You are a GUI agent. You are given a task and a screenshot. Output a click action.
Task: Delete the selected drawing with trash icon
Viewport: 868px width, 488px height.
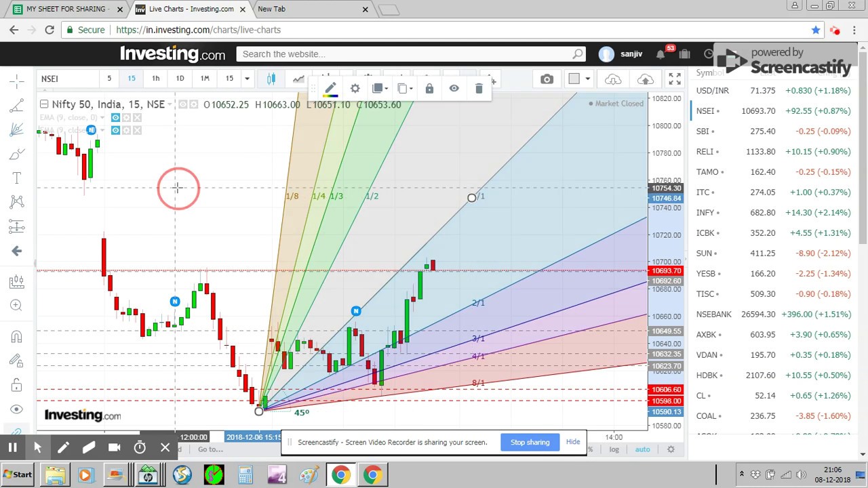pyautogui.click(x=479, y=89)
